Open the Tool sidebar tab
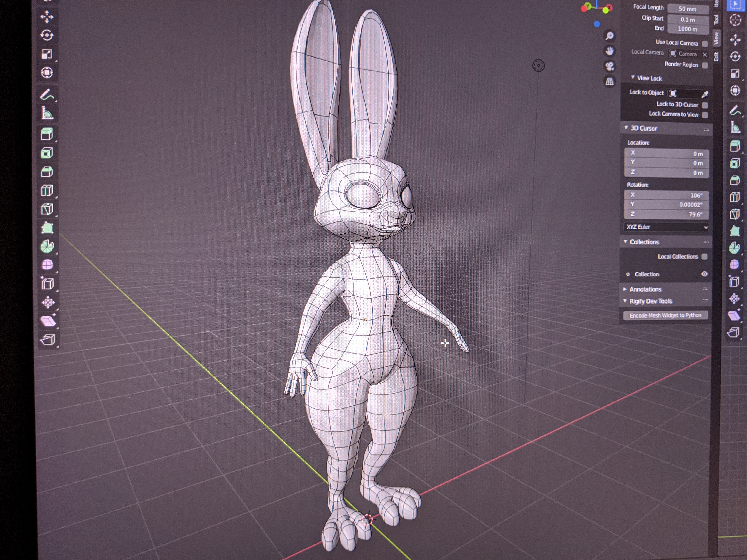 716,20
